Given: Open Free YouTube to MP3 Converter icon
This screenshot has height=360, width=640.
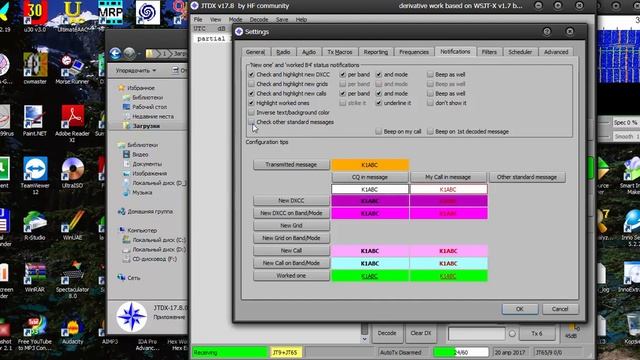Looking at the screenshot, I should click(35, 333).
